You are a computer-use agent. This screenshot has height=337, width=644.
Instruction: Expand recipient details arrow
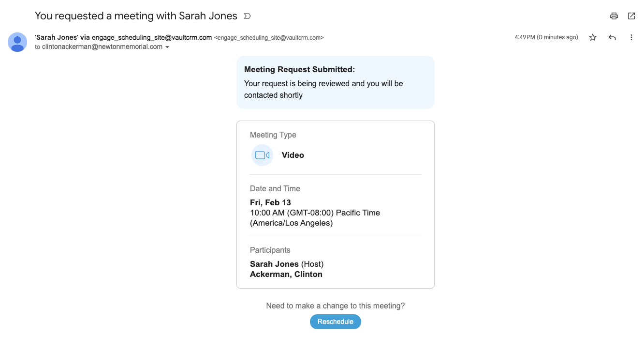(167, 47)
